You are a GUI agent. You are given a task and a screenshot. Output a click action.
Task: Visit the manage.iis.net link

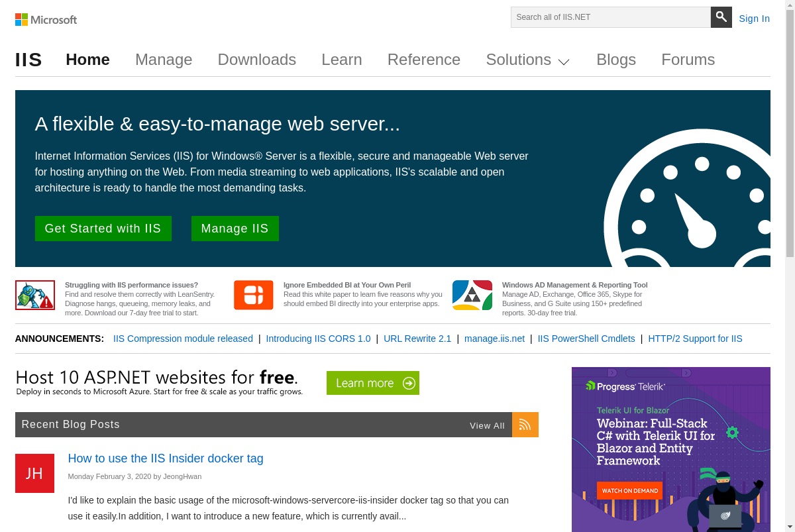(494, 339)
